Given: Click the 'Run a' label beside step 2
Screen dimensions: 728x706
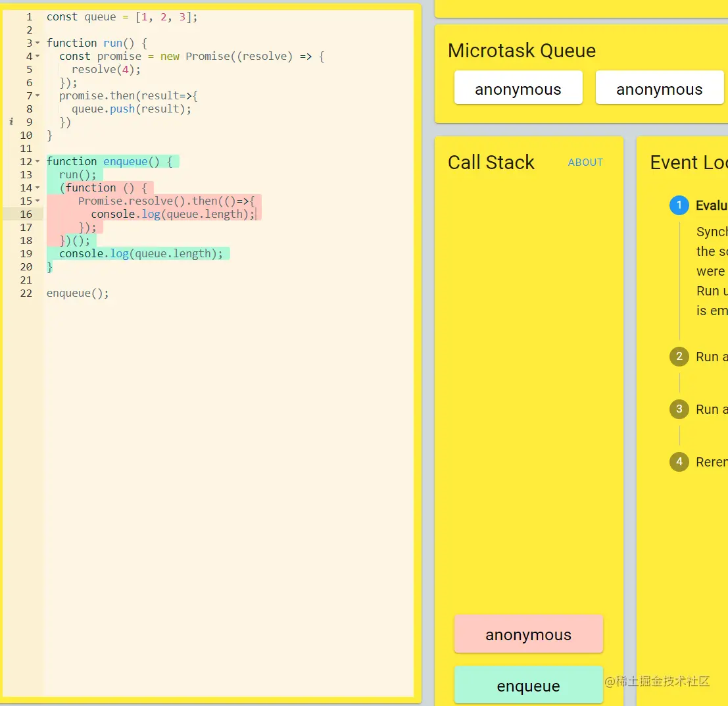Looking at the screenshot, I should coord(712,357).
